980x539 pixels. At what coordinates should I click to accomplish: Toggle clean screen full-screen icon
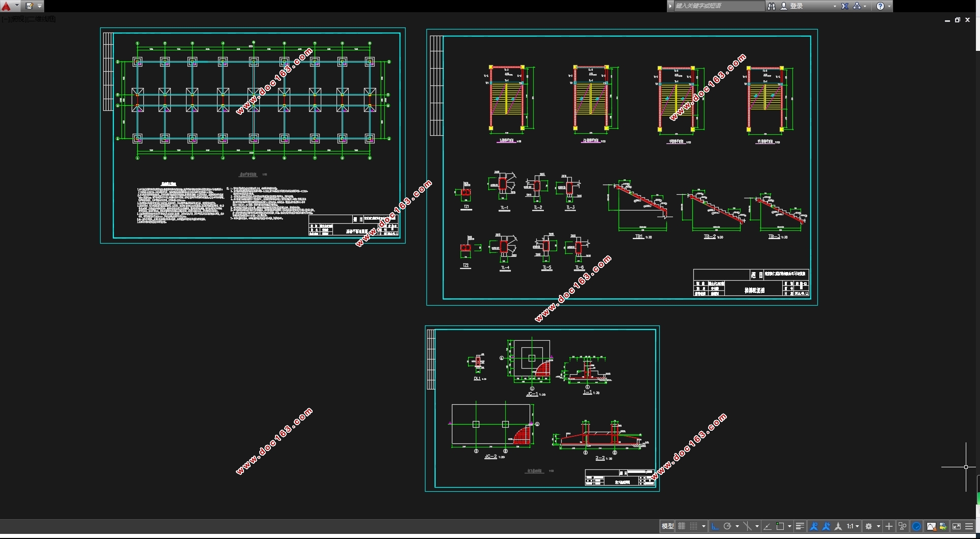pyautogui.click(x=956, y=526)
